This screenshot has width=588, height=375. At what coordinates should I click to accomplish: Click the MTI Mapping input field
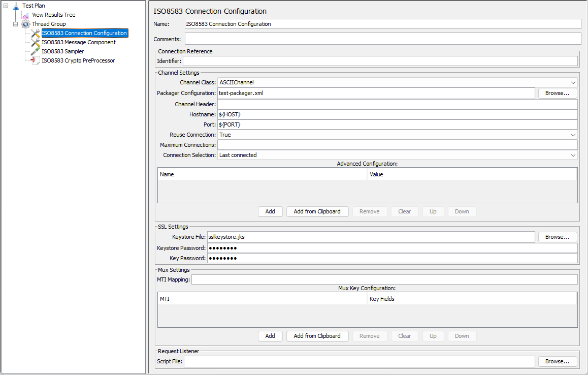click(x=385, y=279)
